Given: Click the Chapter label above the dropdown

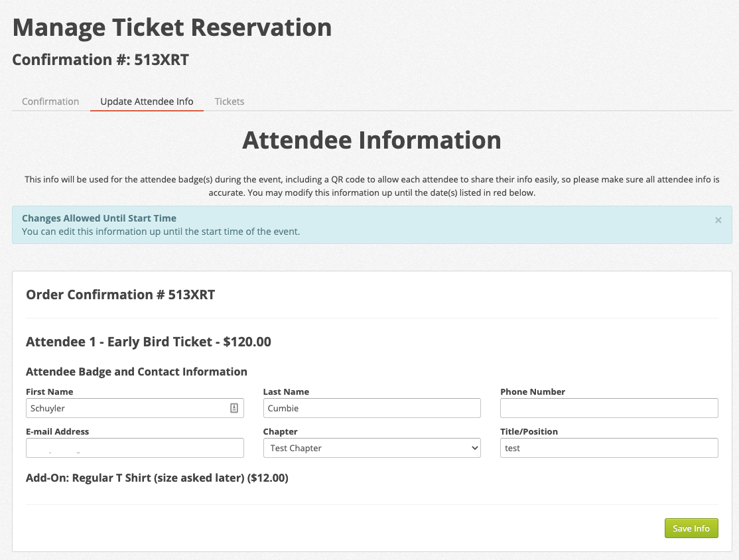Looking at the screenshot, I should click(280, 432).
